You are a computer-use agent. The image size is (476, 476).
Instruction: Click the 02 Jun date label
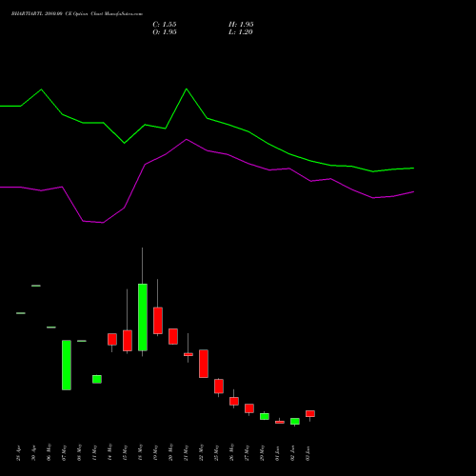(292, 453)
